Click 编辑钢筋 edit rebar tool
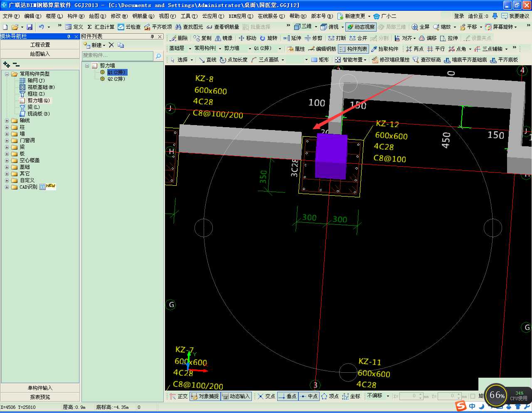 click(x=322, y=49)
